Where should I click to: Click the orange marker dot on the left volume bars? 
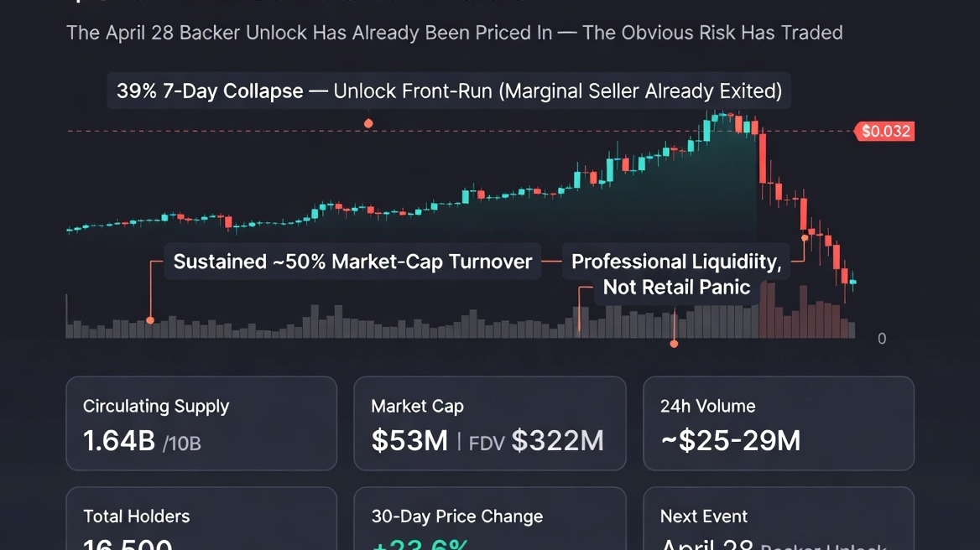pyautogui.click(x=150, y=320)
